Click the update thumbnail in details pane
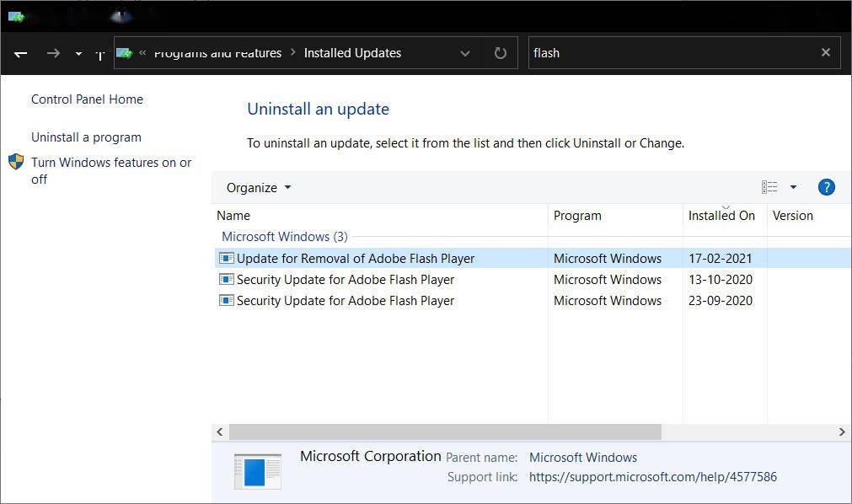Image resolution: width=852 pixels, height=504 pixels. 258,471
